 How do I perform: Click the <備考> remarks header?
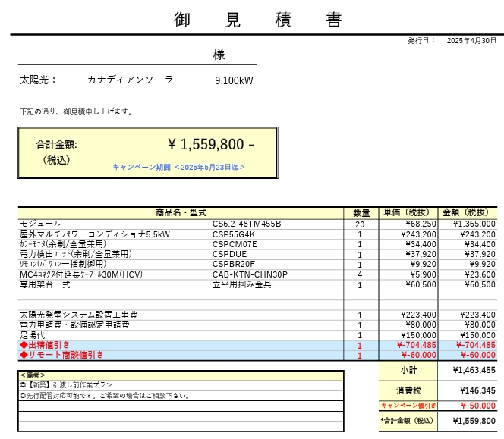(33, 375)
